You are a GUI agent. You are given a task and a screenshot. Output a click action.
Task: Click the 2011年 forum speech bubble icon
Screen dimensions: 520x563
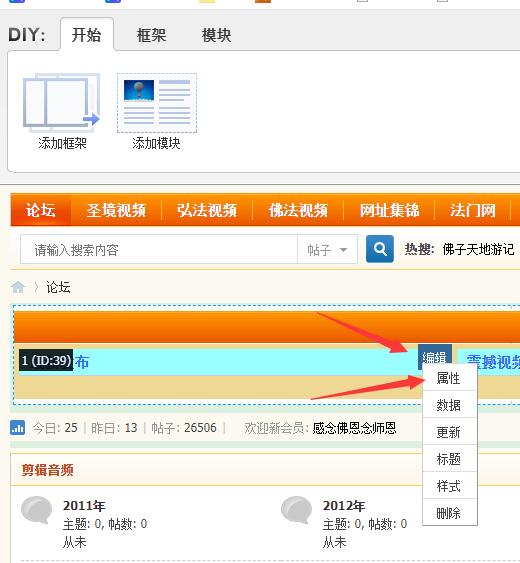click(37, 510)
